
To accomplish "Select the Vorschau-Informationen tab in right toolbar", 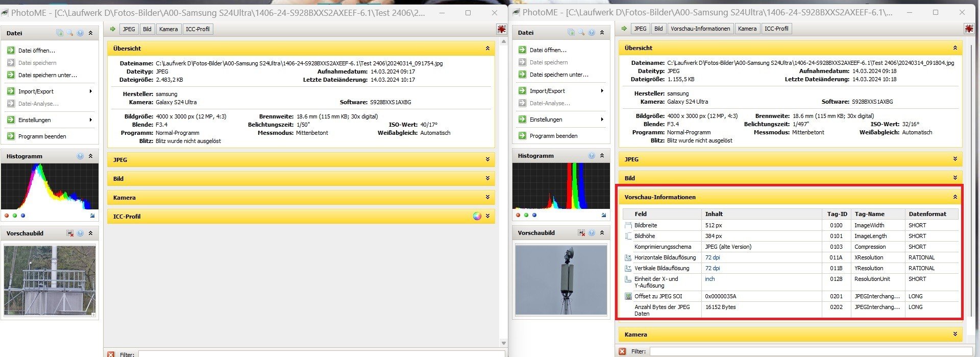I will 700,29.
